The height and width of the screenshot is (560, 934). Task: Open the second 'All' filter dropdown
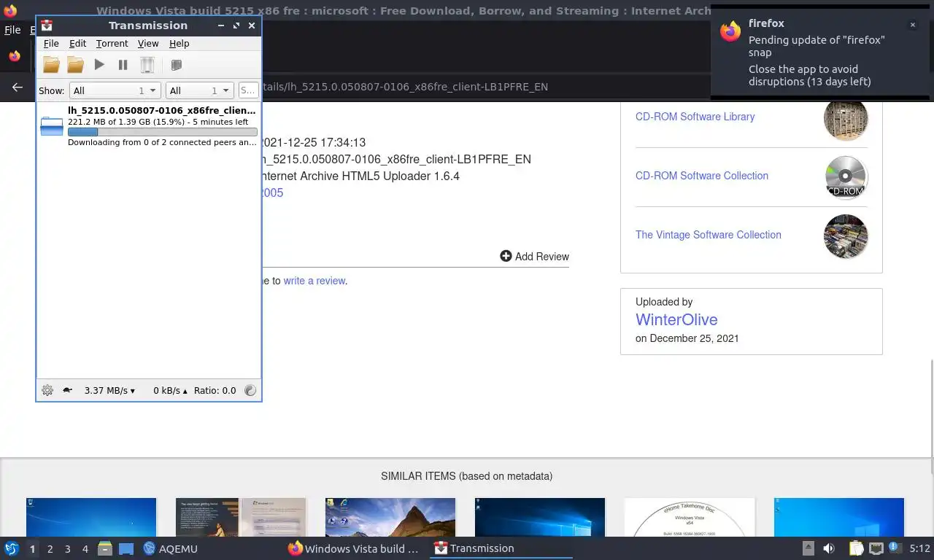199,90
